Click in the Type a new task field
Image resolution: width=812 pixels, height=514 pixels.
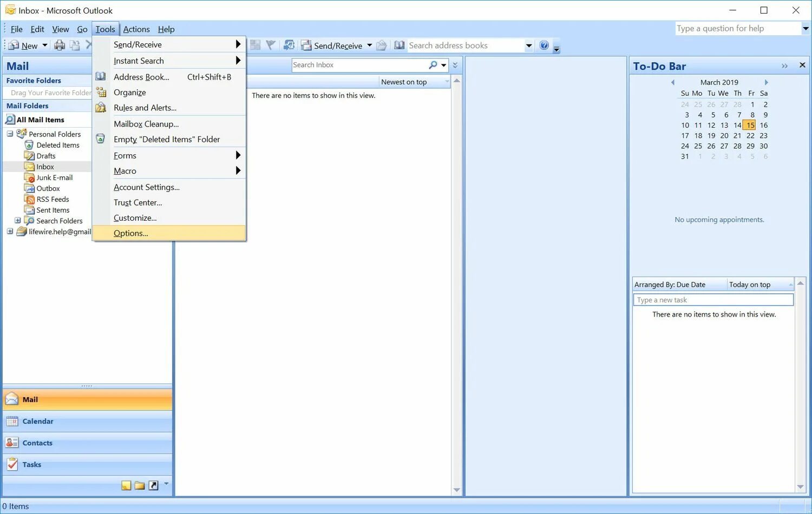713,300
